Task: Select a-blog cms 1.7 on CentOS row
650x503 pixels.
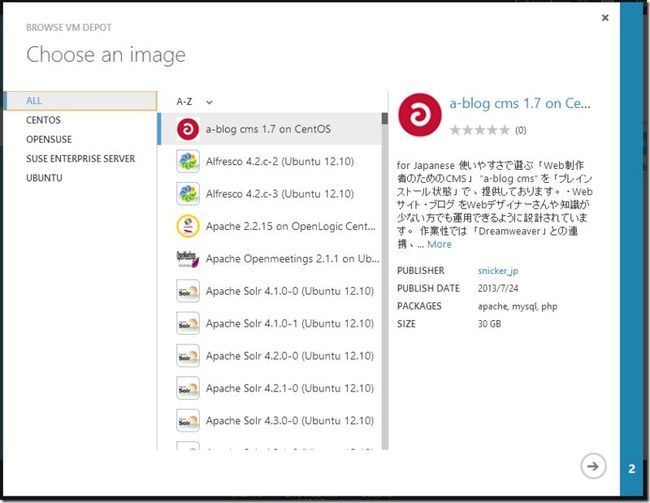Action: tap(270, 129)
